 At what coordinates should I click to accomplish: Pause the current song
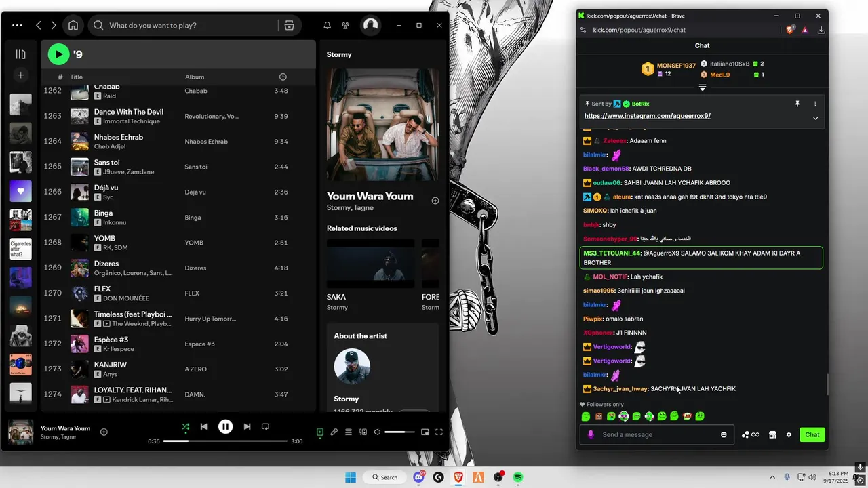pyautogui.click(x=225, y=426)
